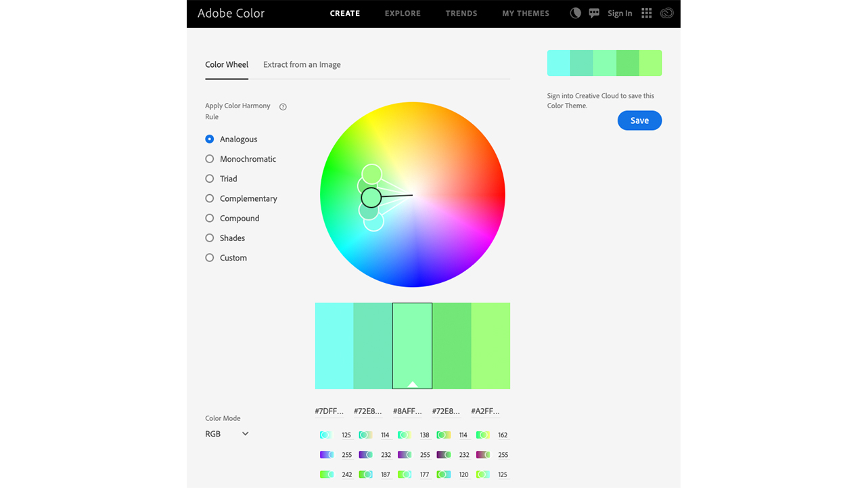This screenshot has width=868, height=488.
Task: Open the feedback speech bubble icon
Action: tap(594, 13)
